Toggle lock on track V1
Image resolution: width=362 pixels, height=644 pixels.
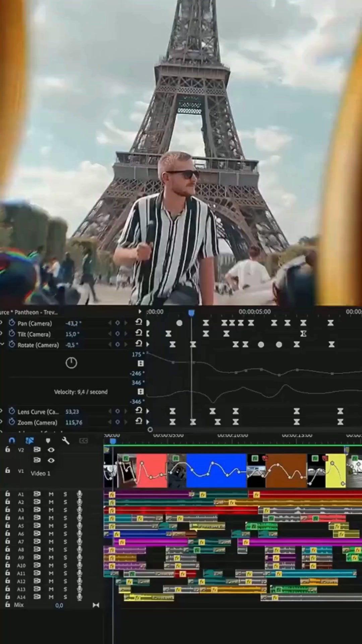coord(7,471)
